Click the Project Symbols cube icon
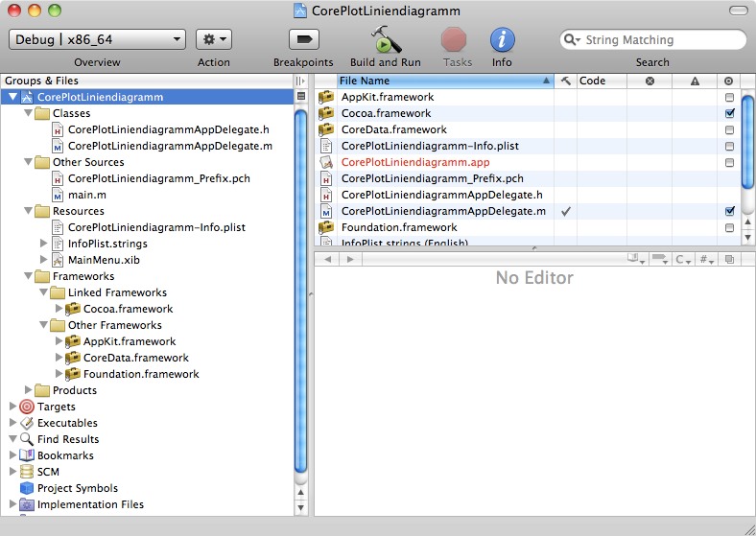The image size is (756, 536). point(27,488)
